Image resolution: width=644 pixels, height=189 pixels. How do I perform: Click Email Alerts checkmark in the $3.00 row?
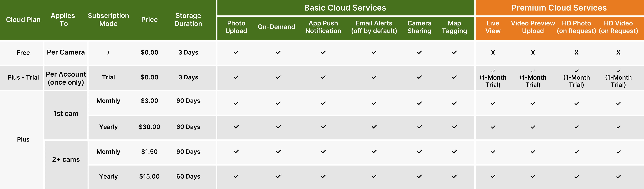(374, 103)
